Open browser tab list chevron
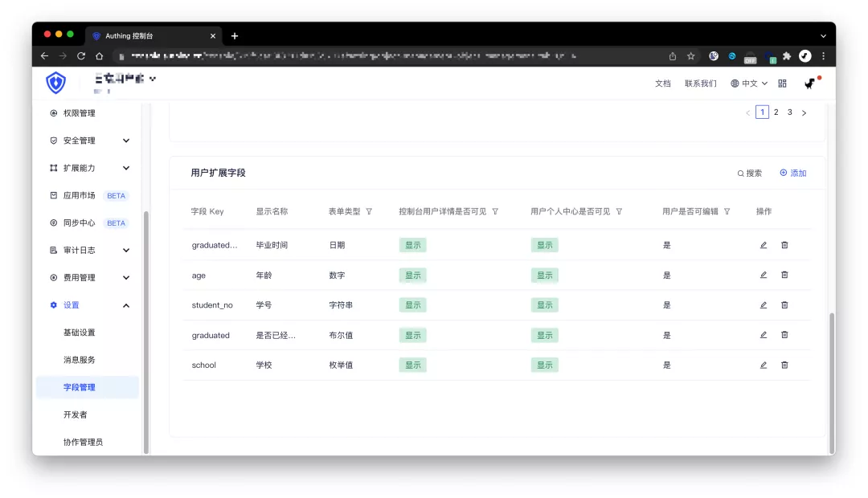The width and height of the screenshot is (868, 498). coord(824,36)
